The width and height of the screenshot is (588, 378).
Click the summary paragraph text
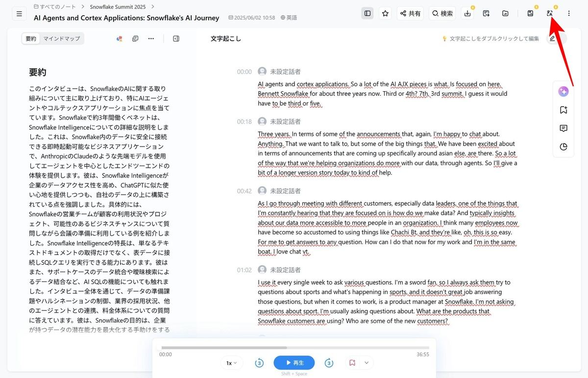tap(99, 209)
